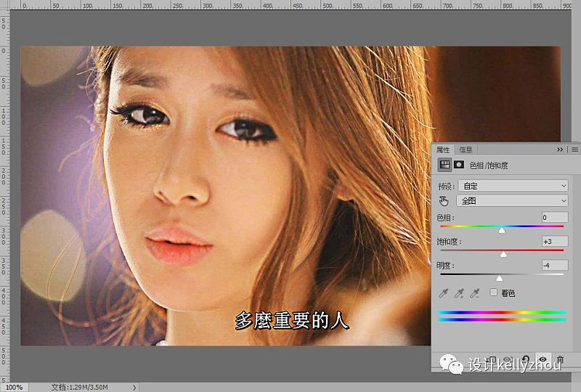Viewport: 581px width, 392px height.
Task: Toggle layer visibility eye icon
Action: point(543,359)
